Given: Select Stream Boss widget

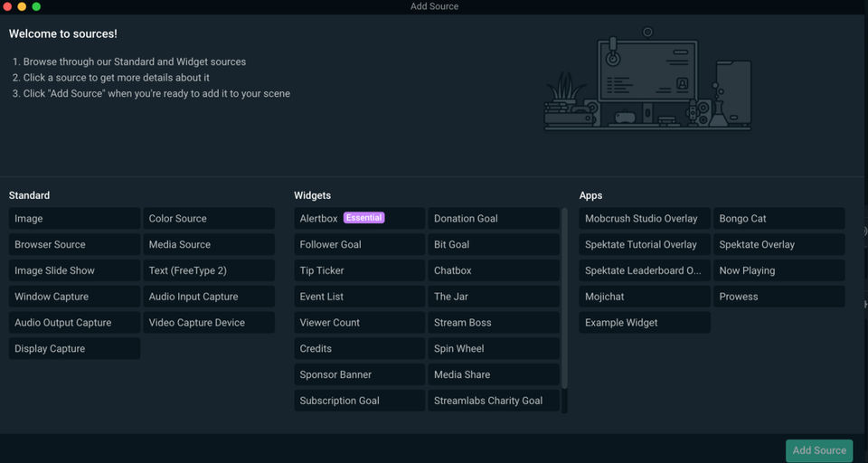Looking at the screenshot, I should pos(494,322).
